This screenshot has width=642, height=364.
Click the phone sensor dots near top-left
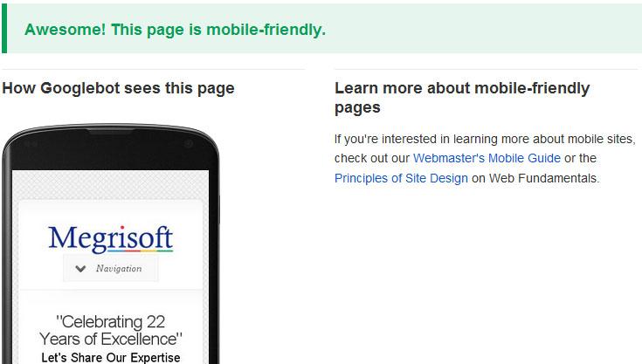[31, 143]
